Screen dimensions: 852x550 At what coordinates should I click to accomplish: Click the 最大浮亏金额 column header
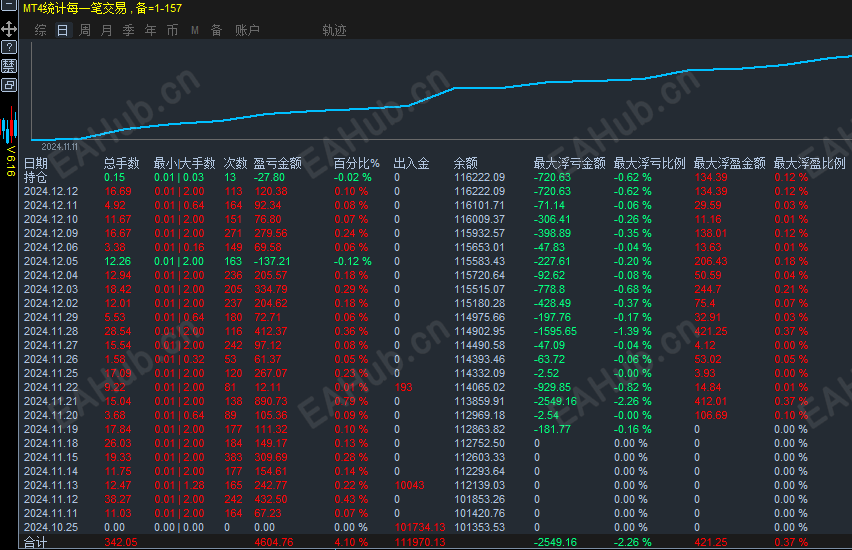(x=569, y=163)
